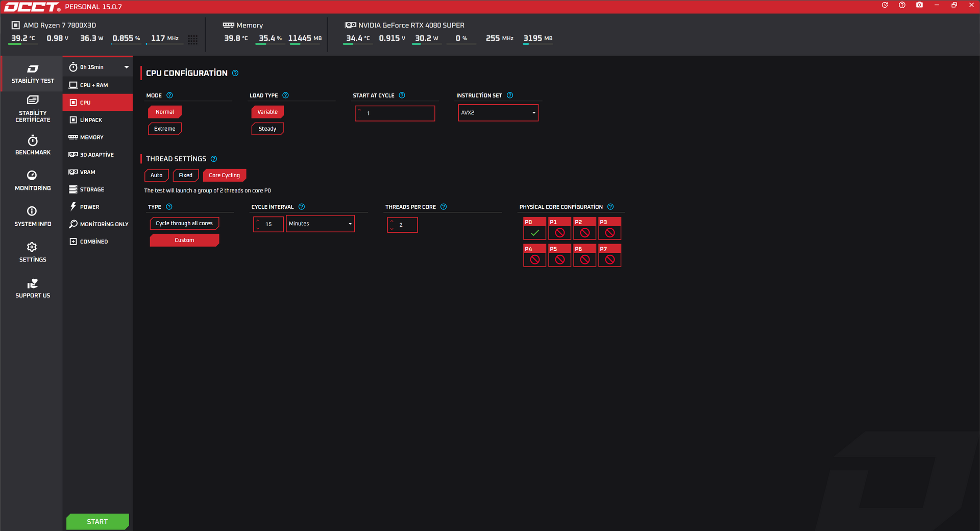Enable physical core P6

coord(584,255)
